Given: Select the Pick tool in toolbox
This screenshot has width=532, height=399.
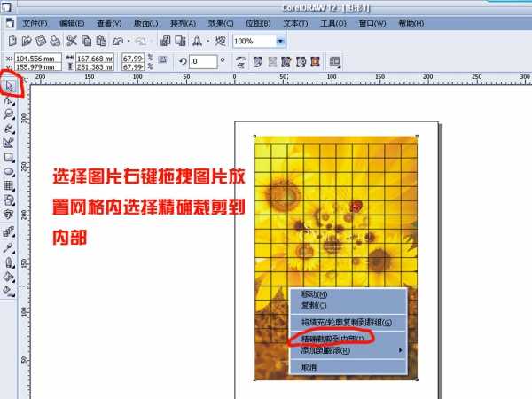Looking at the screenshot, I should coord(9,86).
